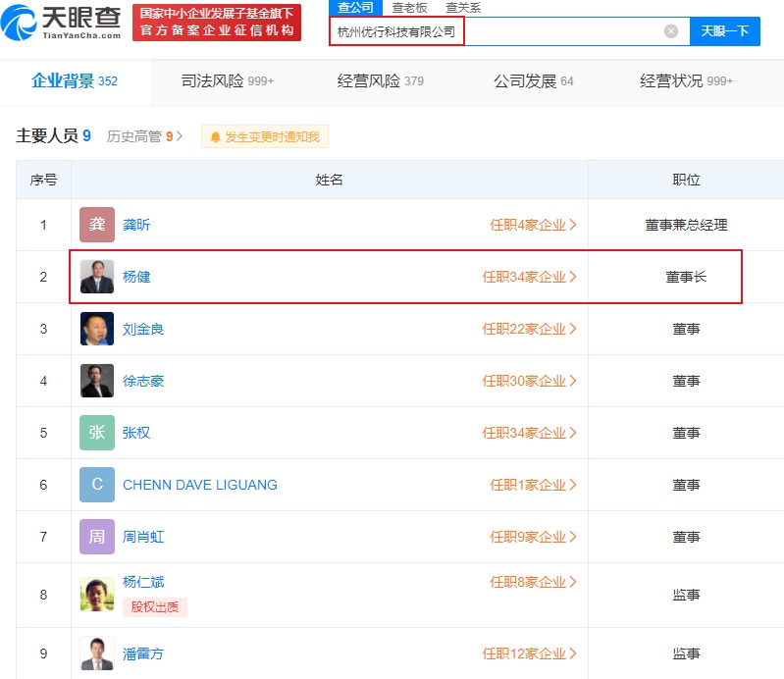The image size is (784, 679).
Task: Expand 任职8家企业 for 杨仁斌
Action: pos(533,582)
